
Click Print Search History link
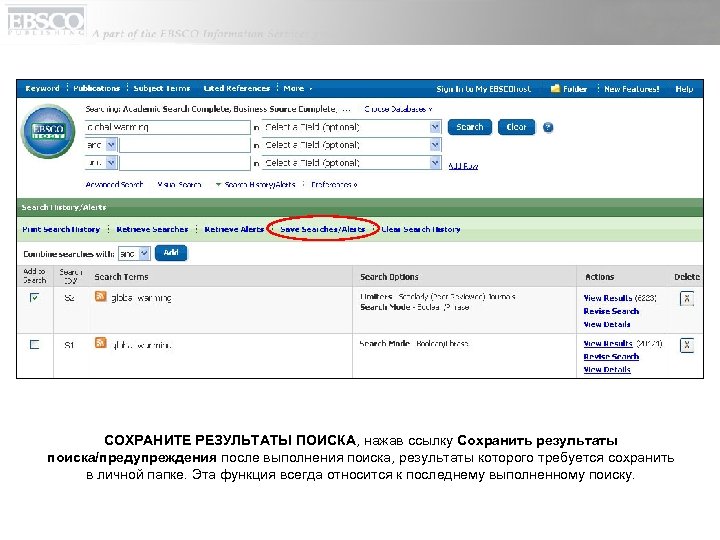point(61,229)
